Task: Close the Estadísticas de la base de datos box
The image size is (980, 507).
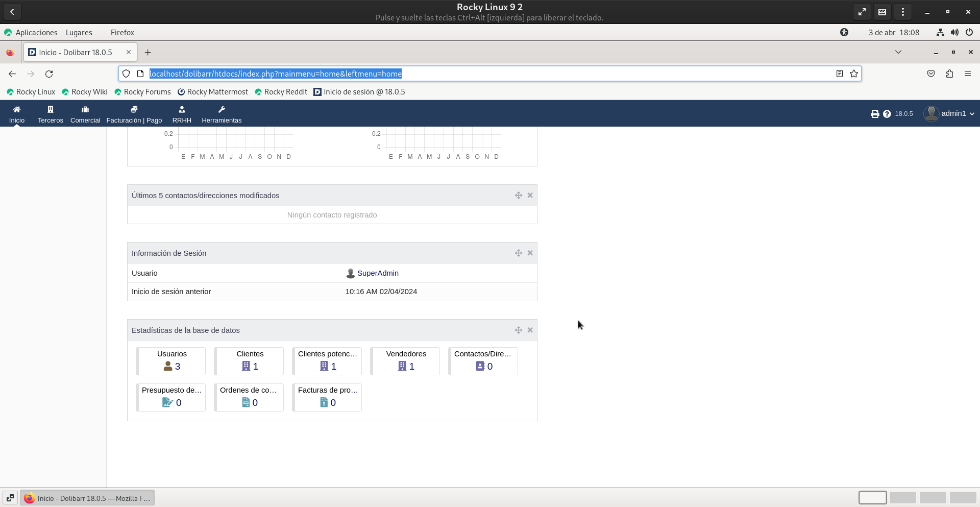Action: click(x=530, y=330)
